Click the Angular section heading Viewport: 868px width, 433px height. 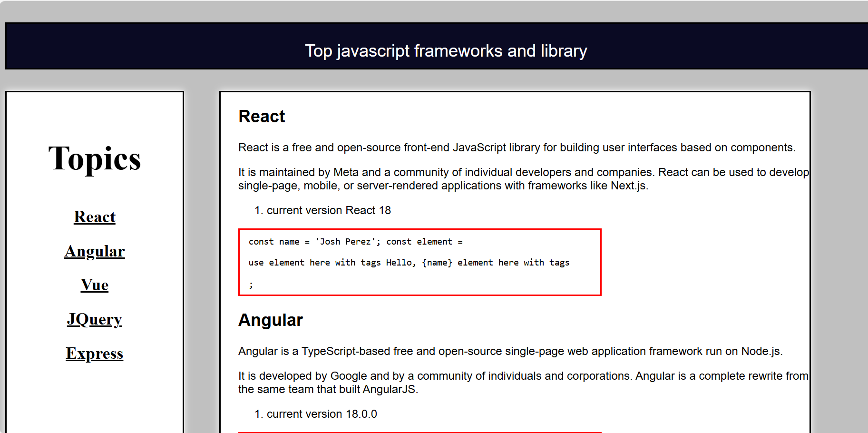(x=270, y=320)
